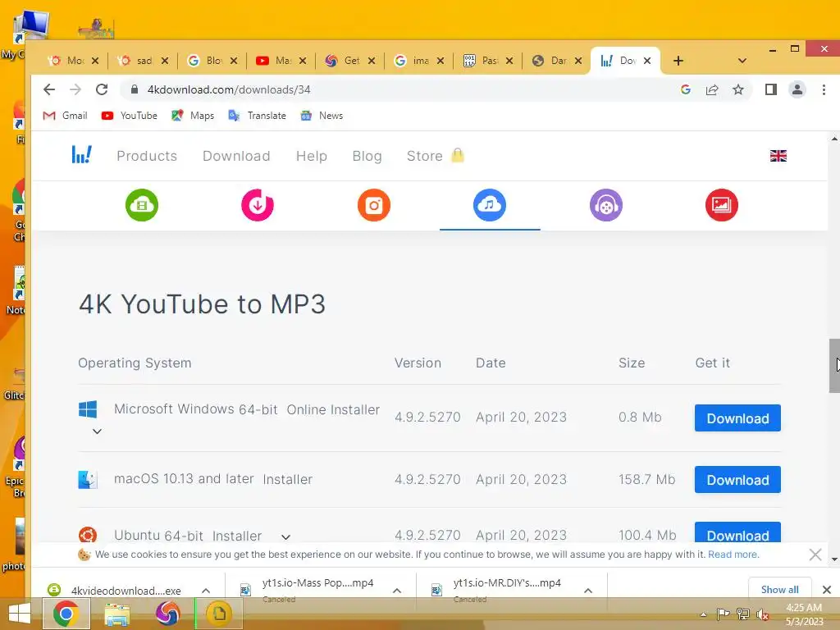Download the Microsoft Windows 64-bit installer
The width and height of the screenshot is (840, 630).
(x=737, y=418)
